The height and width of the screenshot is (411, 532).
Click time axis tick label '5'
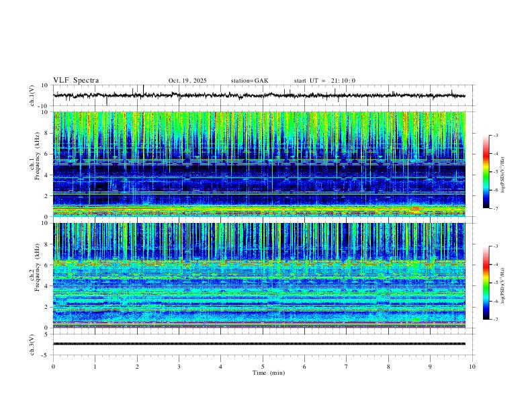coord(263,367)
